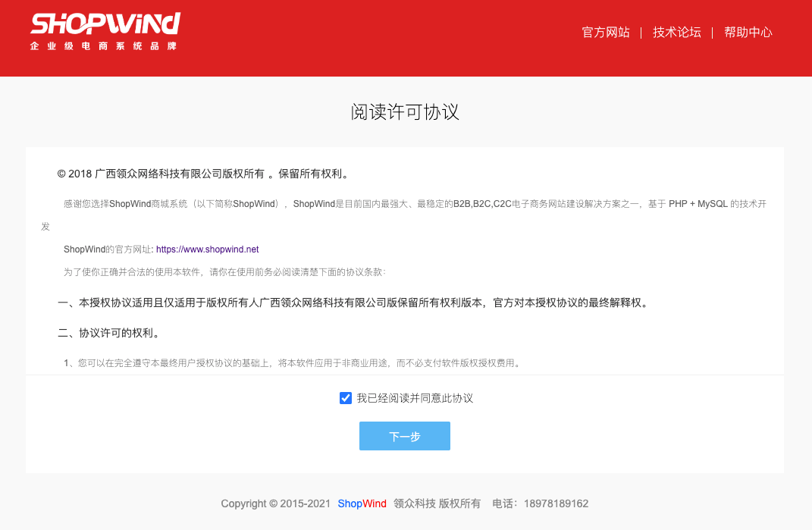Click the Copyright © 2015-2021 footer text
The width and height of the screenshot is (812, 530).
click(x=275, y=503)
